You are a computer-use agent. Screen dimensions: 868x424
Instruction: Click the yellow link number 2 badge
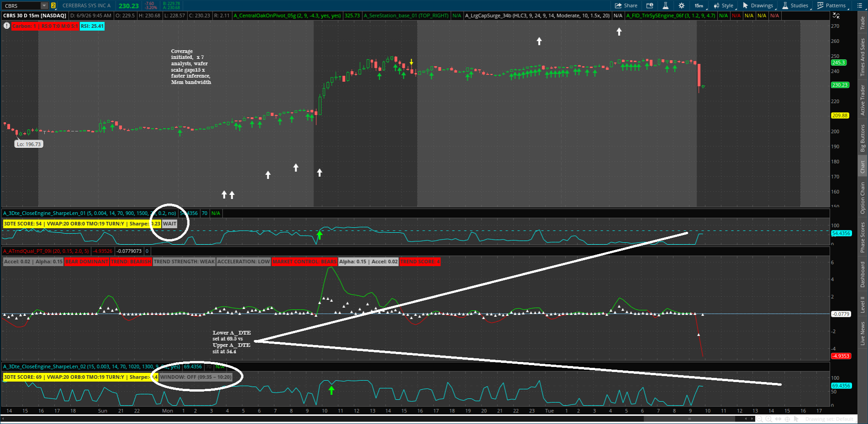53,5
